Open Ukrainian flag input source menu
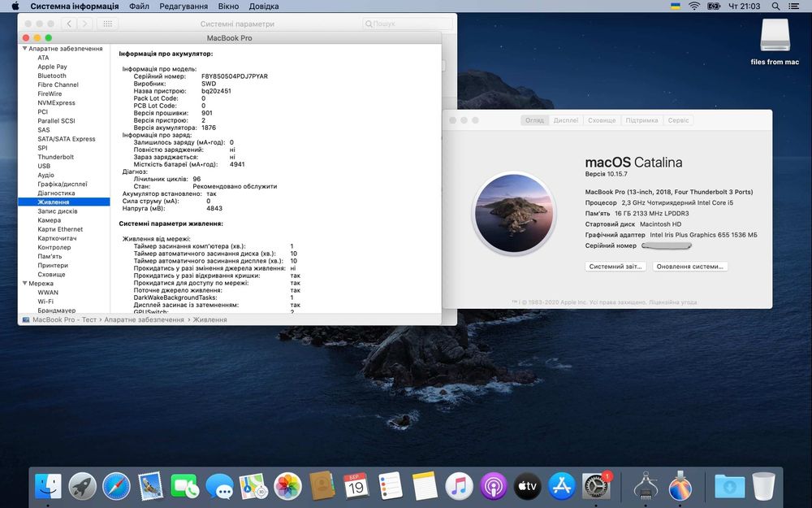 click(x=676, y=7)
